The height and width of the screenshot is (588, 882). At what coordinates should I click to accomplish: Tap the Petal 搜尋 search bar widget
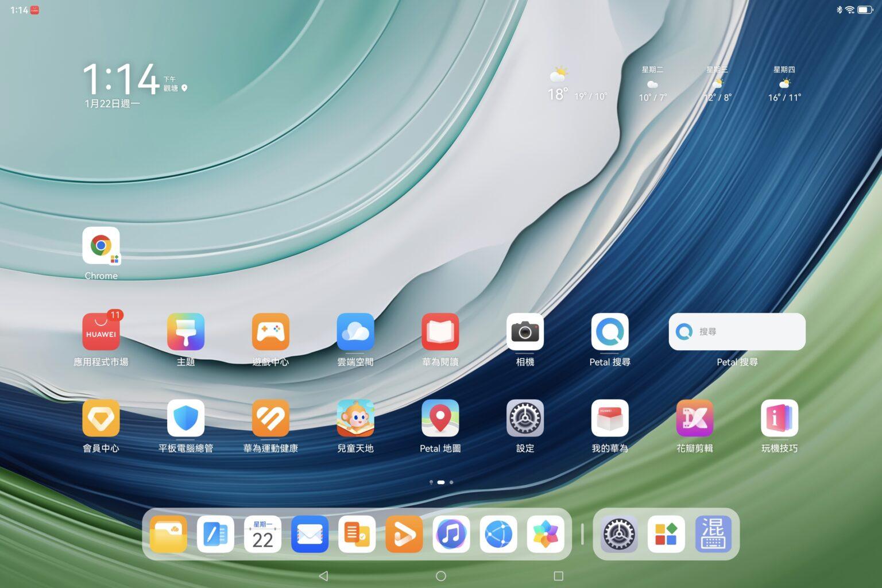pyautogui.click(x=737, y=332)
